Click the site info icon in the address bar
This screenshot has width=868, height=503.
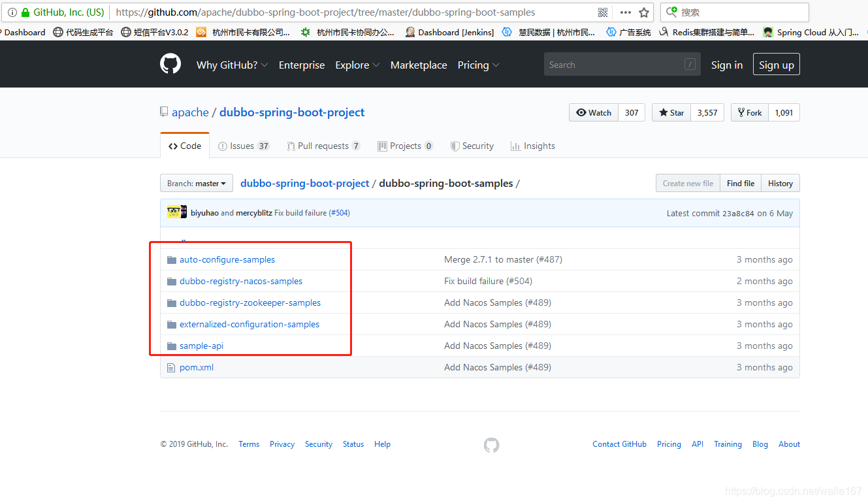click(12, 12)
